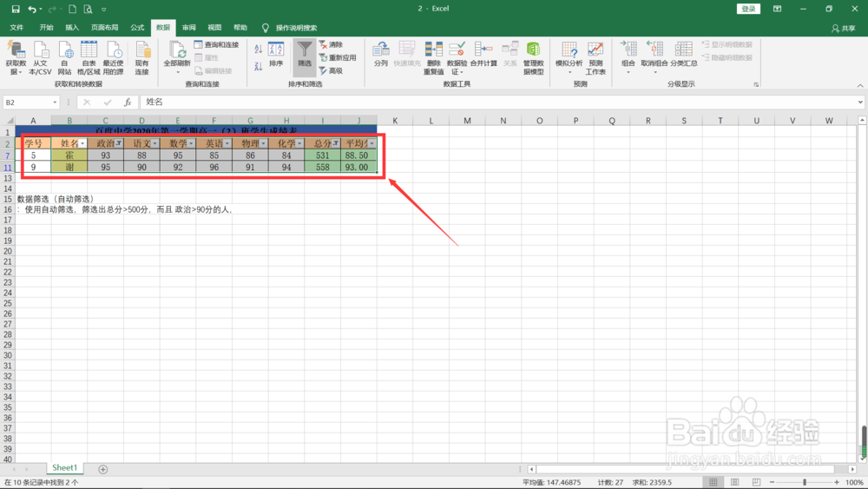Open 最近使用的源 recent sources
The image size is (868, 489).
tap(114, 58)
